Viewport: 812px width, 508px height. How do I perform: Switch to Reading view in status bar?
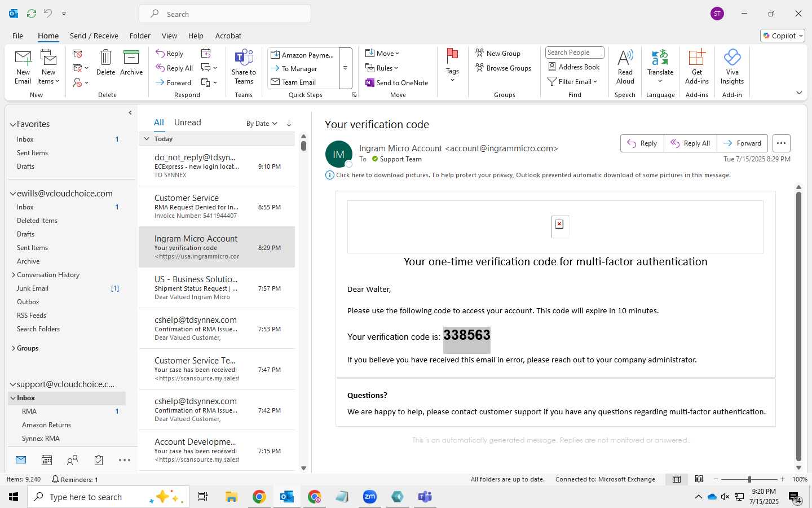coord(699,479)
